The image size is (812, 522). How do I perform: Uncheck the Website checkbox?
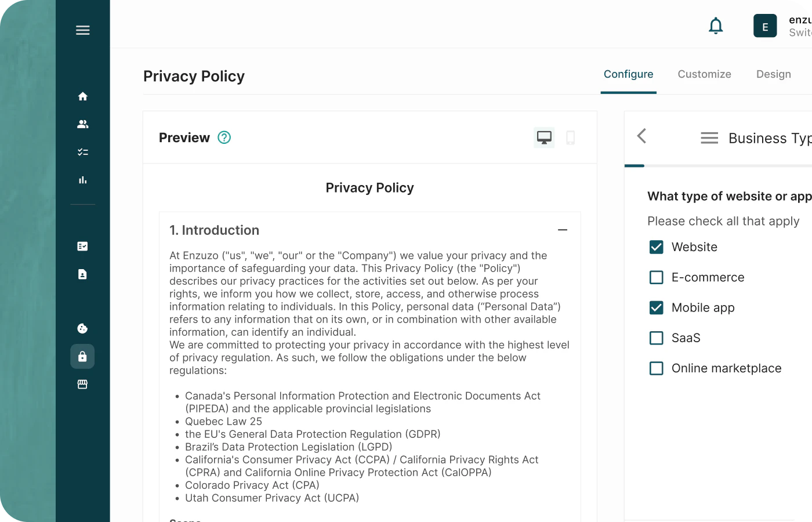(656, 247)
